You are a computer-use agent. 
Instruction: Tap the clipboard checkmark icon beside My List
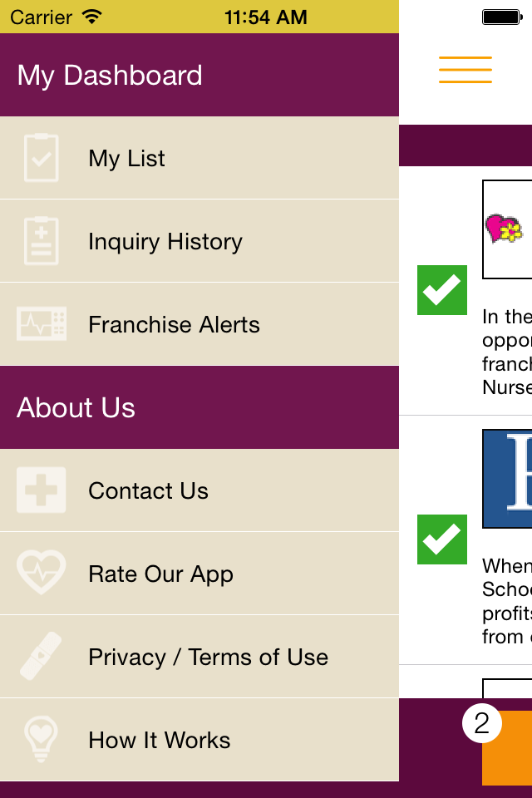pyautogui.click(x=42, y=158)
